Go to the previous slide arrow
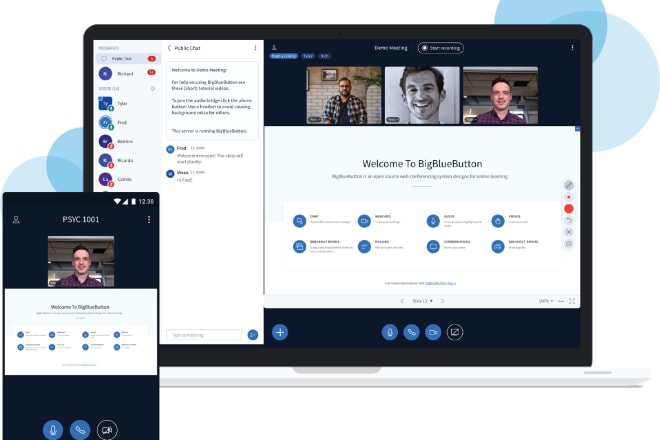Screen dimensions: 660x440 (402, 301)
